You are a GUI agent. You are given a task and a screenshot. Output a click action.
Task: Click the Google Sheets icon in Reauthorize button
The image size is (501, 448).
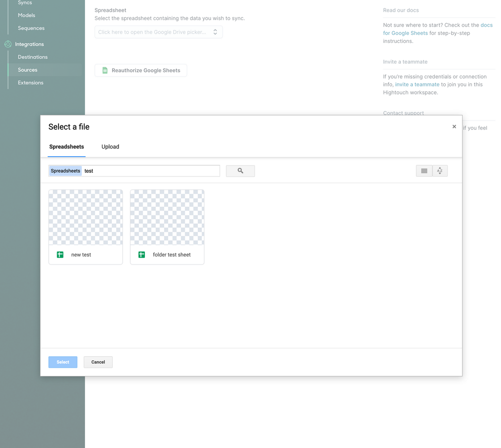(x=105, y=70)
